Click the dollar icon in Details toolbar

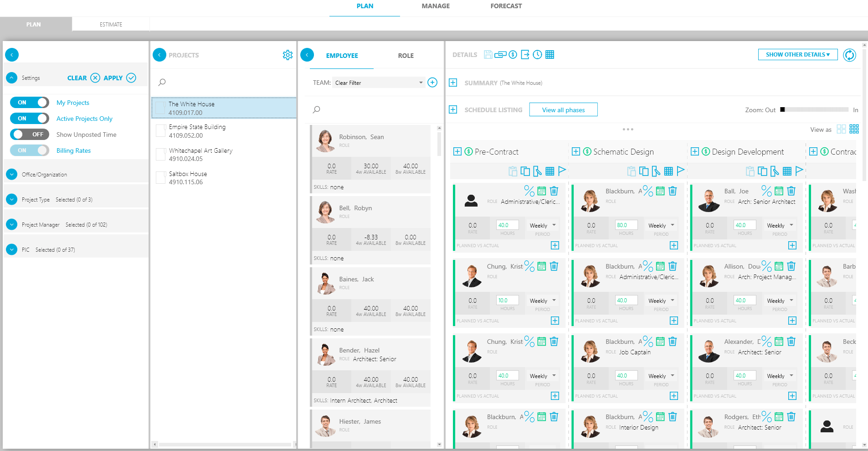pyautogui.click(x=513, y=55)
